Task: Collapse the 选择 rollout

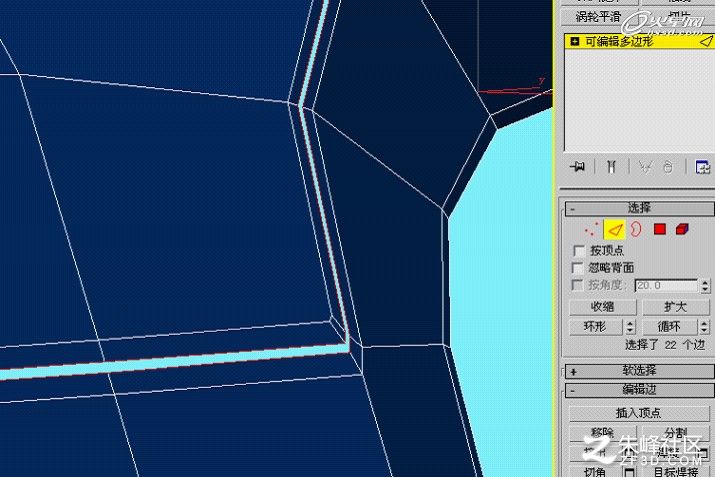Action: (x=640, y=208)
